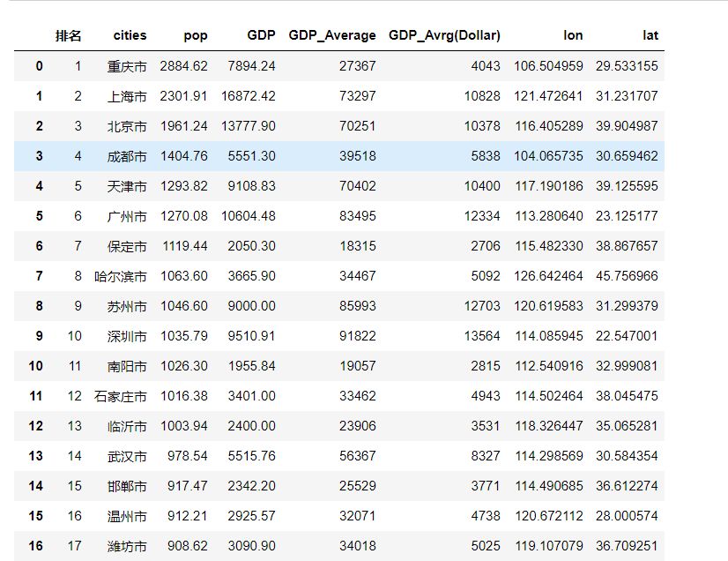Image resolution: width=728 pixels, height=561 pixels.
Task: Click latitude value 45.756966
Action: point(627,276)
